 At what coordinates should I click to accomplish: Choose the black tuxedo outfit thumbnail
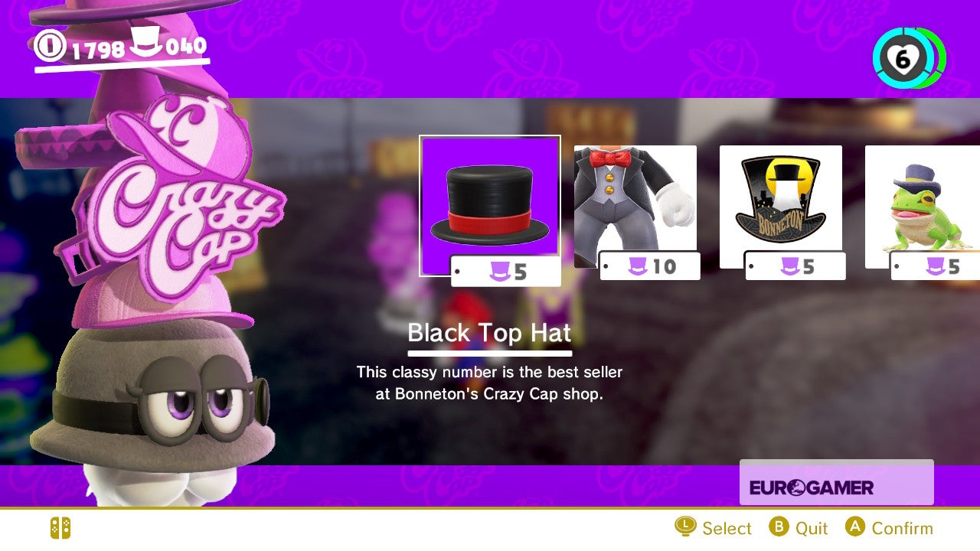pyautogui.click(x=635, y=207)
